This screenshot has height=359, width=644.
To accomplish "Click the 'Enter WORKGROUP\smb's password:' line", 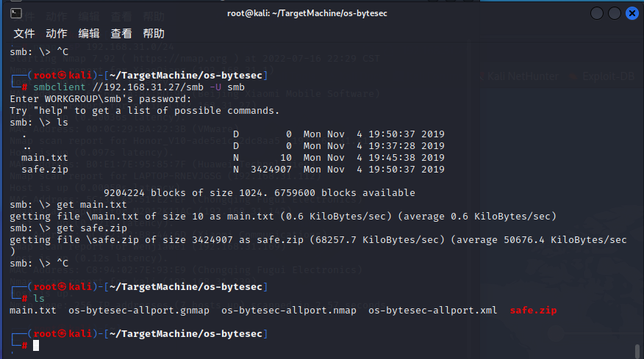I will pos(101,99).
